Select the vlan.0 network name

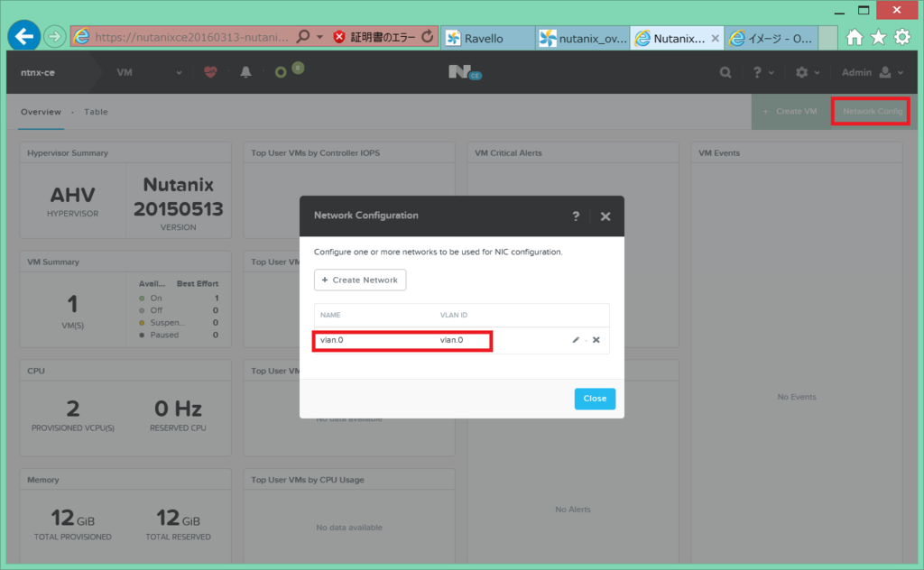(332, 340)
